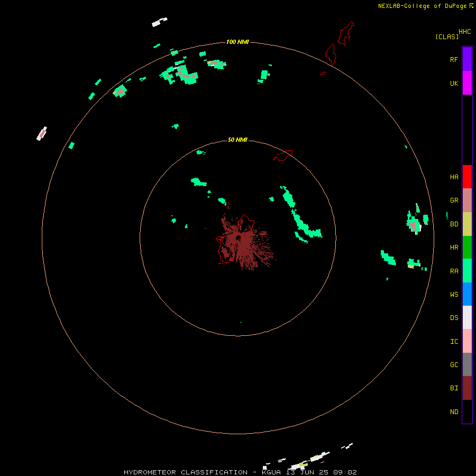476x476 pixels.
Task: Select the BD yellow legend swatch
Action: [467, 224]
